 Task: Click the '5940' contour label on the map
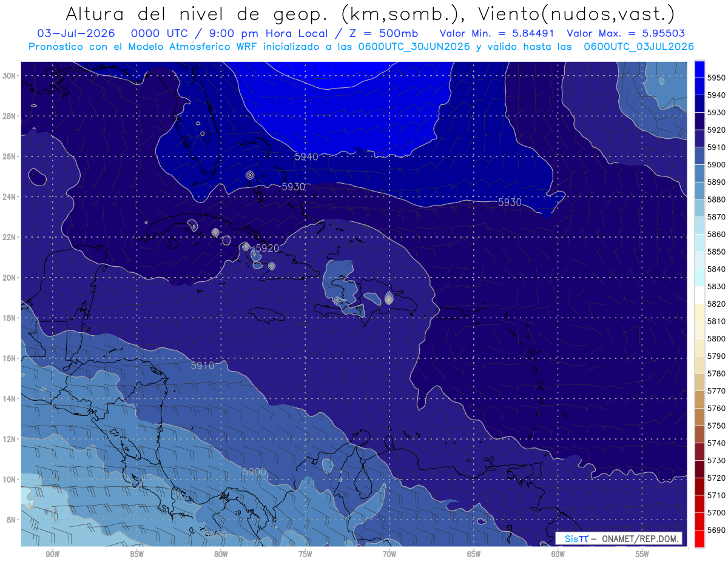[x=306, y=156]
